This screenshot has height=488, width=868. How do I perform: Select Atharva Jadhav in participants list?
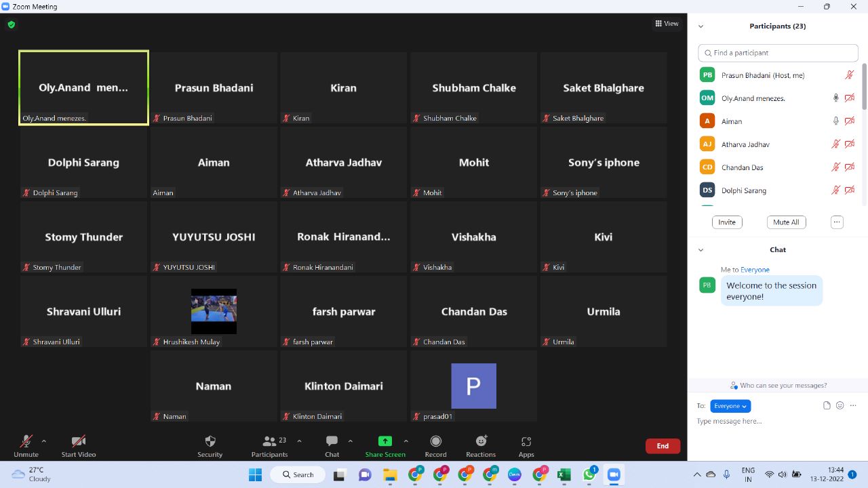tap(778, 144)
